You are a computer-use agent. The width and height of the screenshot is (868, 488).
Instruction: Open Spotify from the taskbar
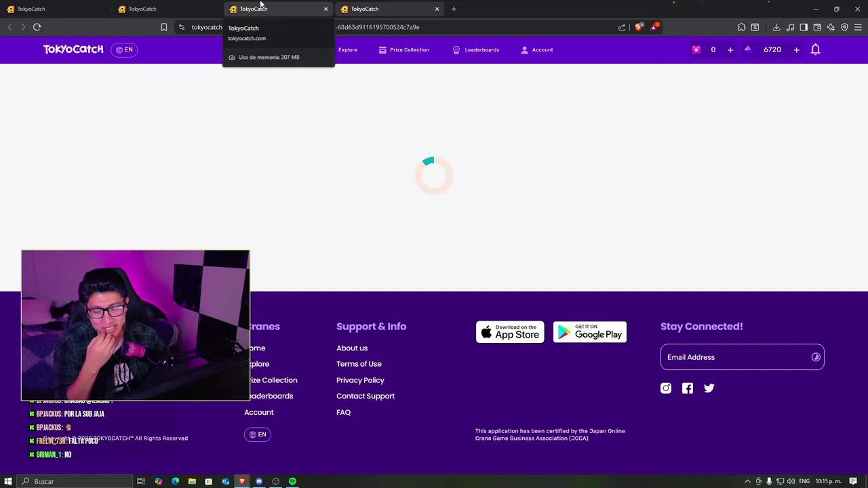tap(292, 481)
